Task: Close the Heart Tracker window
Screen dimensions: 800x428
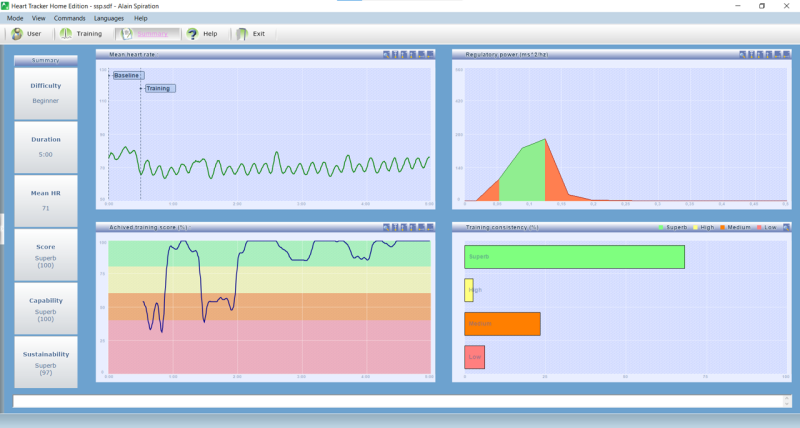Action: [786, 6]
